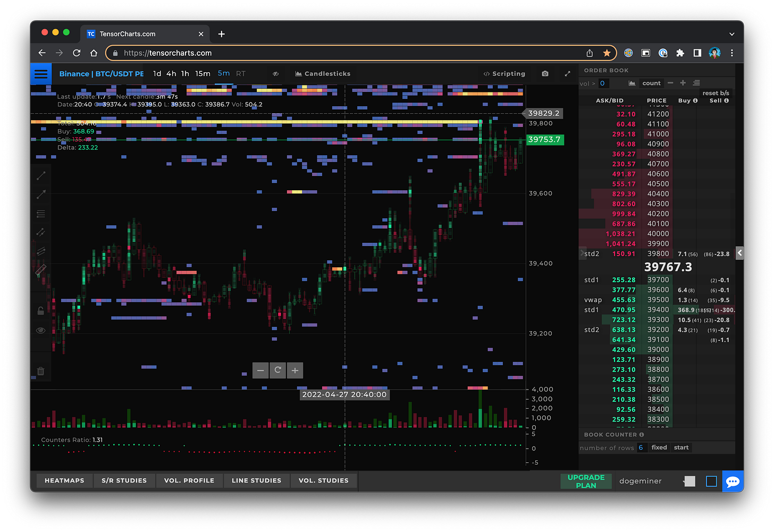Select the light theme swatch
Viewport: 774px width, 532px height.
tap(689, 481)
